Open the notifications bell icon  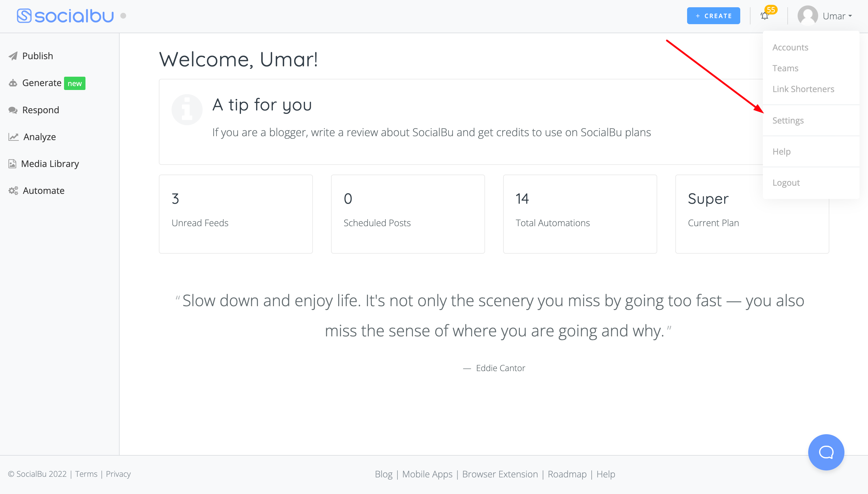764,16
